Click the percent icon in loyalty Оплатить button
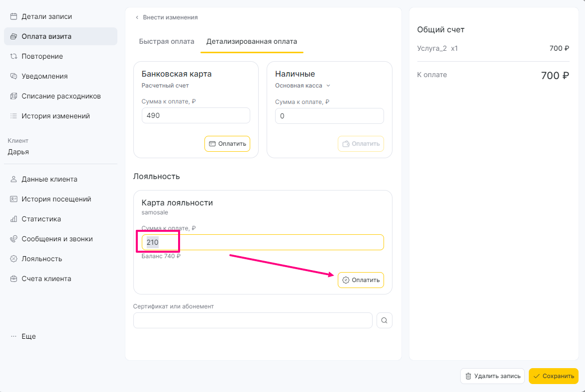 [x=346, y=280]
